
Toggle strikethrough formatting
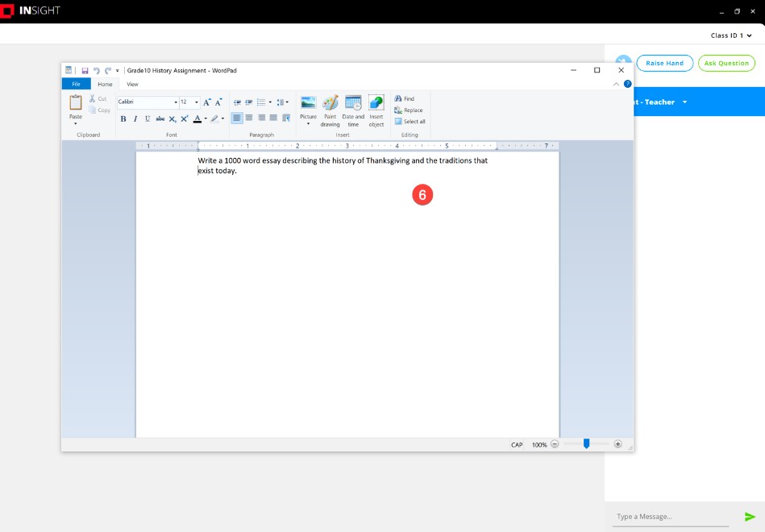[160, 118]
